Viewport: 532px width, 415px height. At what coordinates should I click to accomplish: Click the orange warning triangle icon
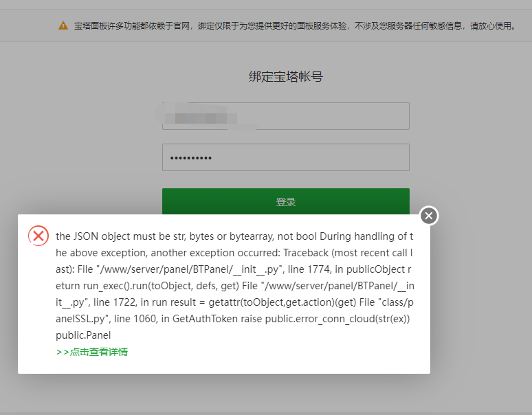[63, 26]
